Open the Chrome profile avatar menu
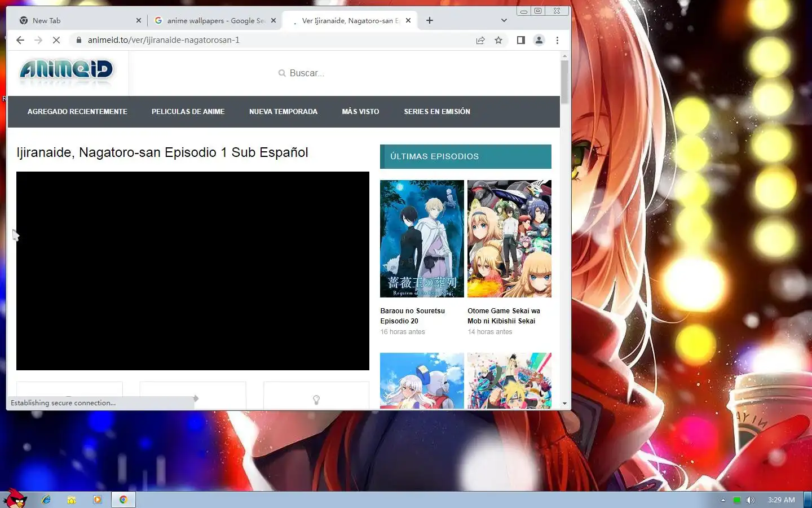 pyautogui.click(x=539, y=40)
